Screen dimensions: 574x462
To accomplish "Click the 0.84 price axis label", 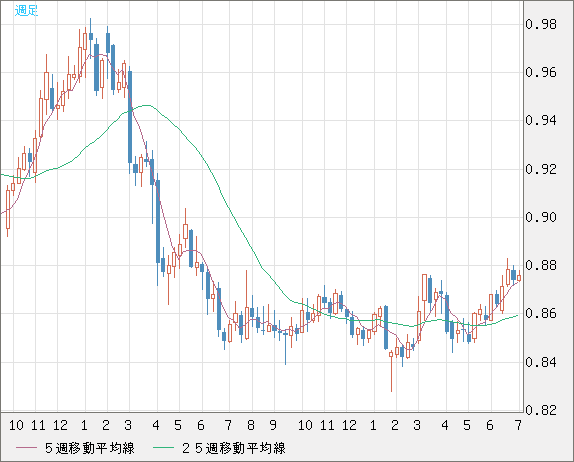I will [x=541, y=362].
